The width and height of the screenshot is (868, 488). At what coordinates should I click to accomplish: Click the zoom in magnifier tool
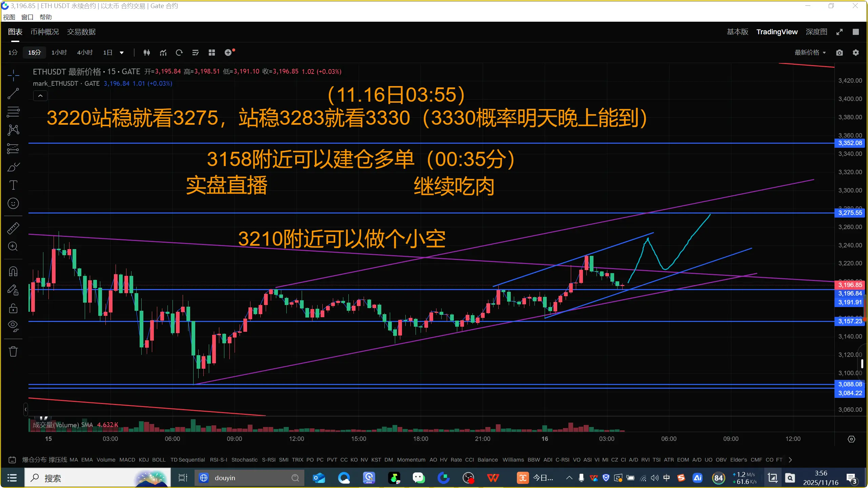[13, 246]
